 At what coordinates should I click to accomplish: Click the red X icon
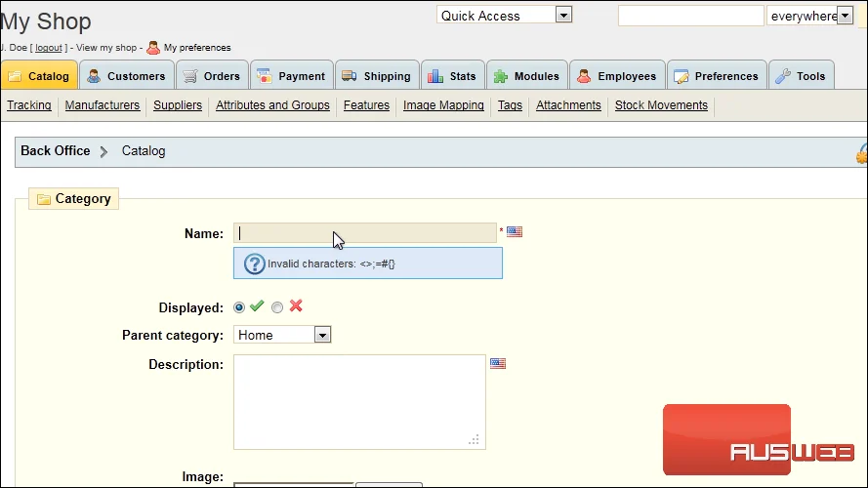(296, 305)
